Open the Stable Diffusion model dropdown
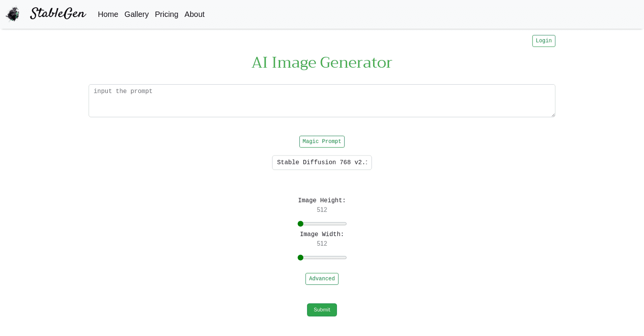 coord(322,163)
